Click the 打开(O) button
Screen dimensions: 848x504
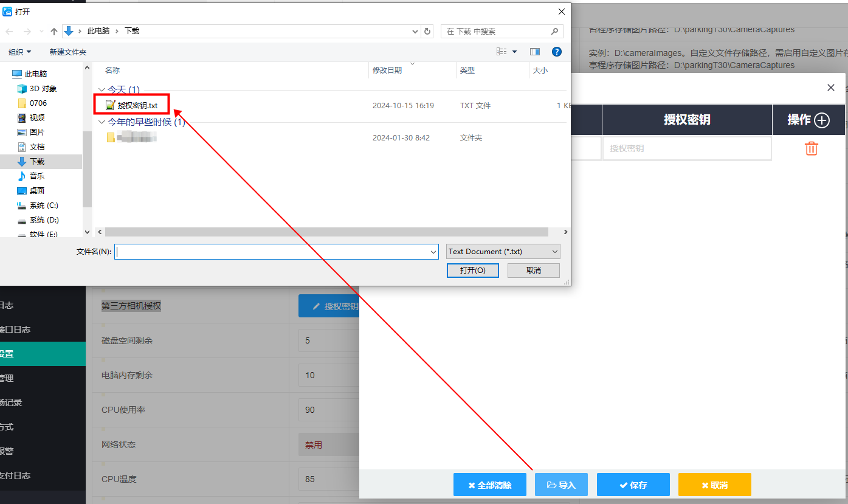pos(472,270)
